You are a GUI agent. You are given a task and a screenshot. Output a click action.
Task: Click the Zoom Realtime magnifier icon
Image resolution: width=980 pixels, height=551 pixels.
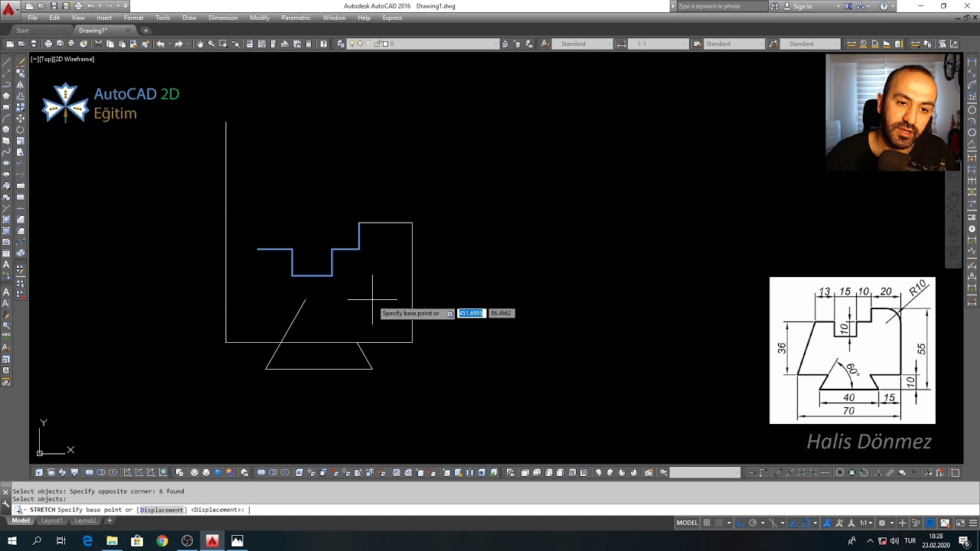[x=211, y=44]
